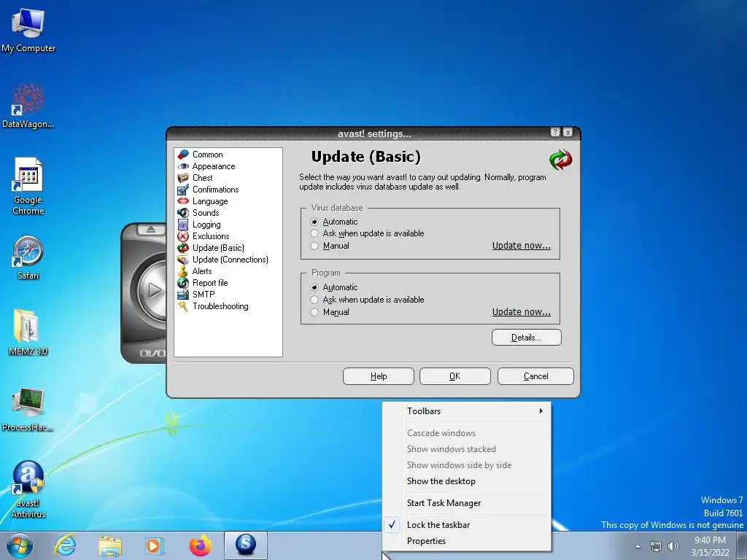Choose Show the desktop from menu
This screenshot has height=560, width=747.
click(467, 481)
